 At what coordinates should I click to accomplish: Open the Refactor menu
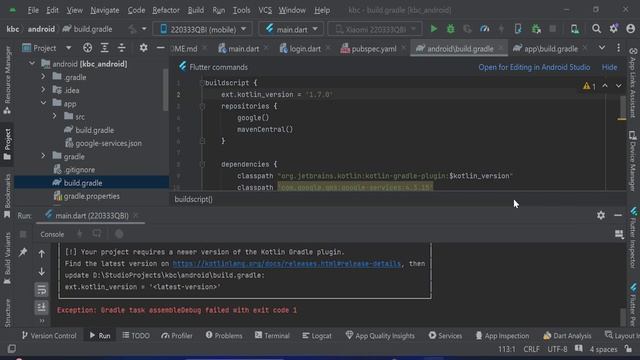(x=166, y=10)
